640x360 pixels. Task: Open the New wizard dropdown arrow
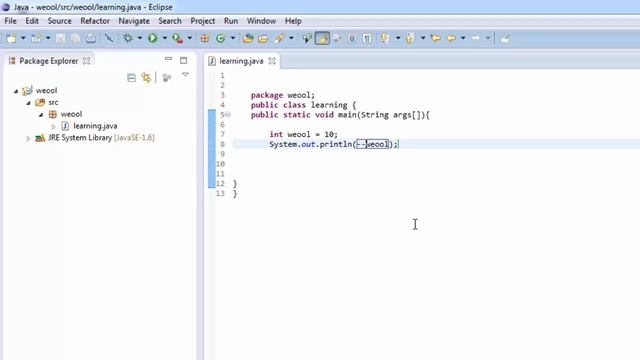point(23,38)
